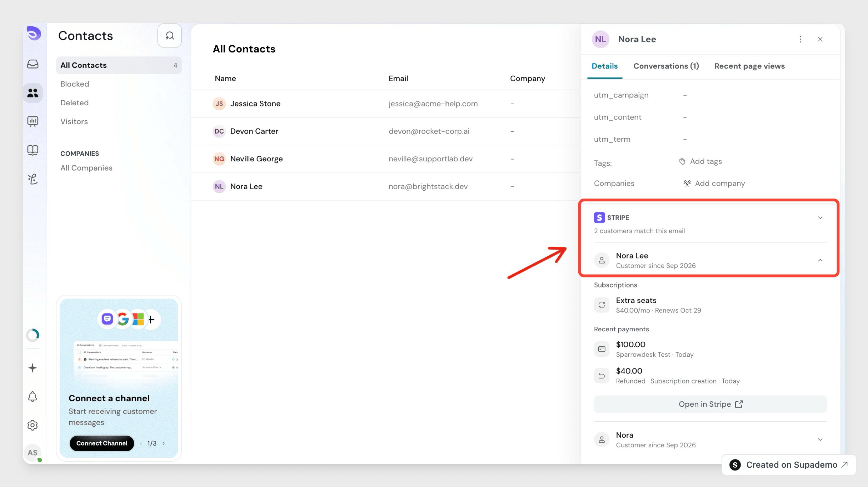Click the refunded $40.00 payment icon

602,376
